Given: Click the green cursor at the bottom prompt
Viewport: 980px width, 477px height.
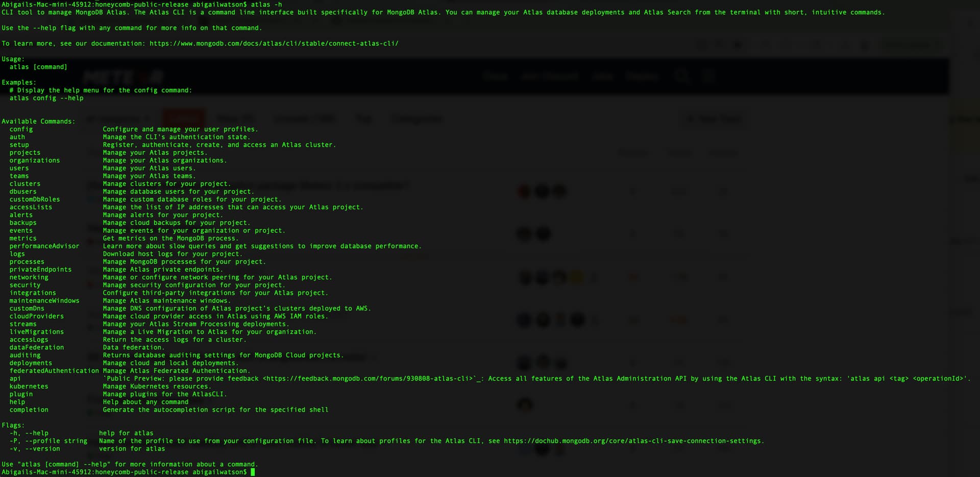Looking at the screenshot, I should (253, 472).
